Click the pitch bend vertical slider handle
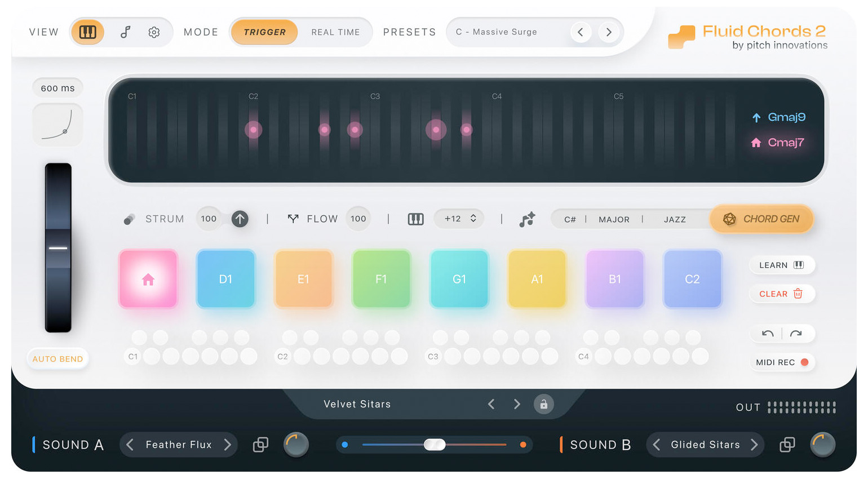Screen dimensions: 868x479 pyautogui.click(x=58, y=248)
